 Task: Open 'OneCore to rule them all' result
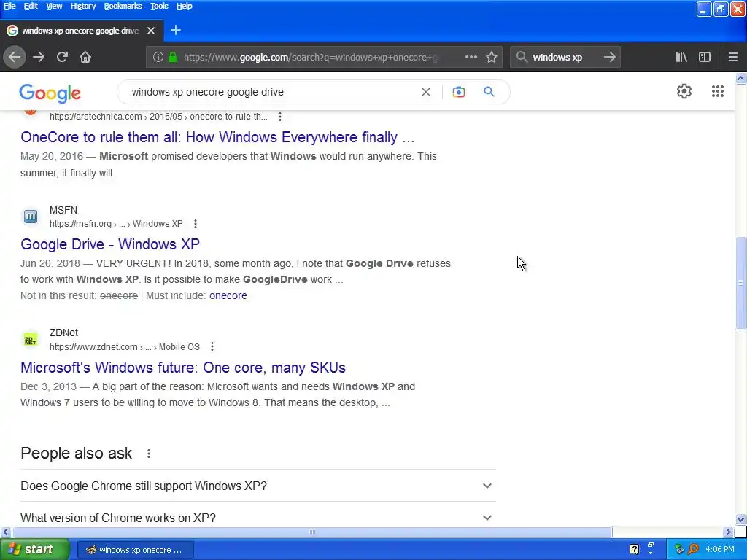click(x=217, y=137)
